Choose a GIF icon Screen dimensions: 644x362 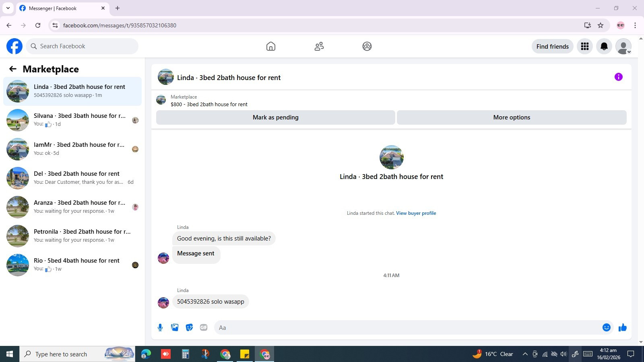[204, 327]
